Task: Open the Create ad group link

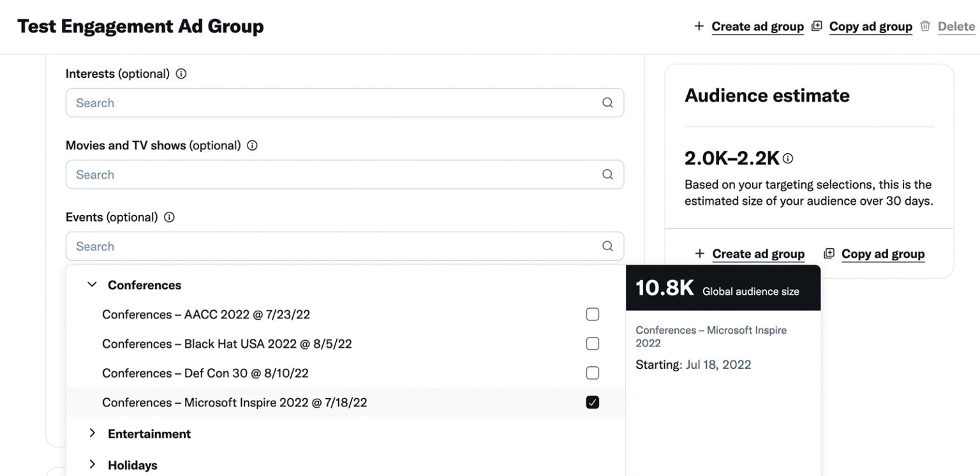Action: pyautogui.click(x=757, y=26)
